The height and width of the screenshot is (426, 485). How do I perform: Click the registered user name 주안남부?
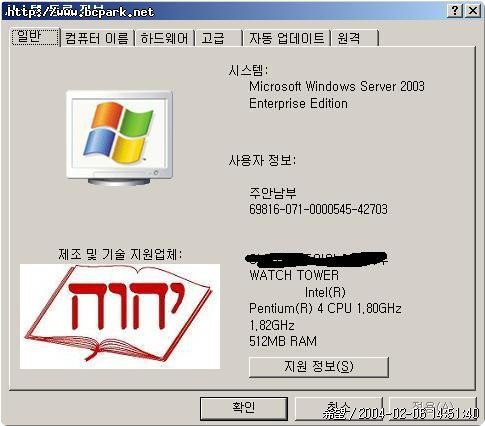(x=273, y=193)
